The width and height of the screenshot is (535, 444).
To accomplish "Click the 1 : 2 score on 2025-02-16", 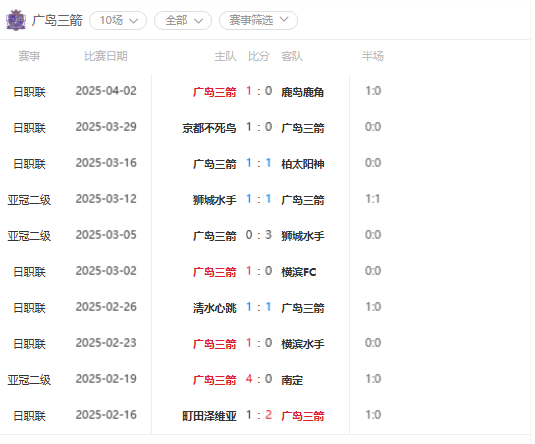I will click(259, 415).
